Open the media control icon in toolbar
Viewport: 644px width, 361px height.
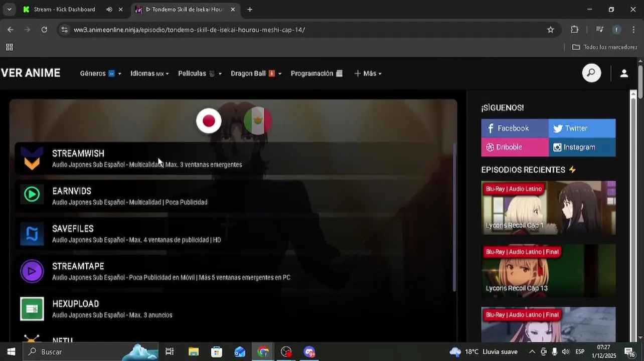click(599, 30)
